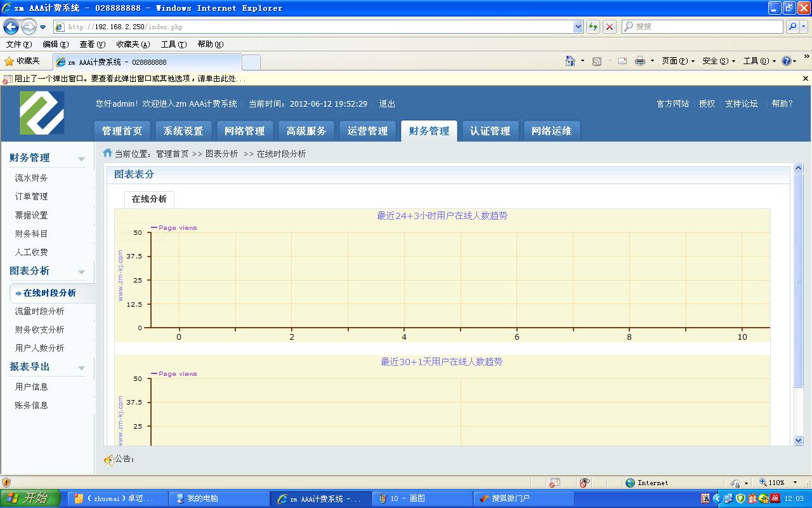812x508 pixels.
Task: Open the zoom level dropdown arrow
Action: coord(796,483)
